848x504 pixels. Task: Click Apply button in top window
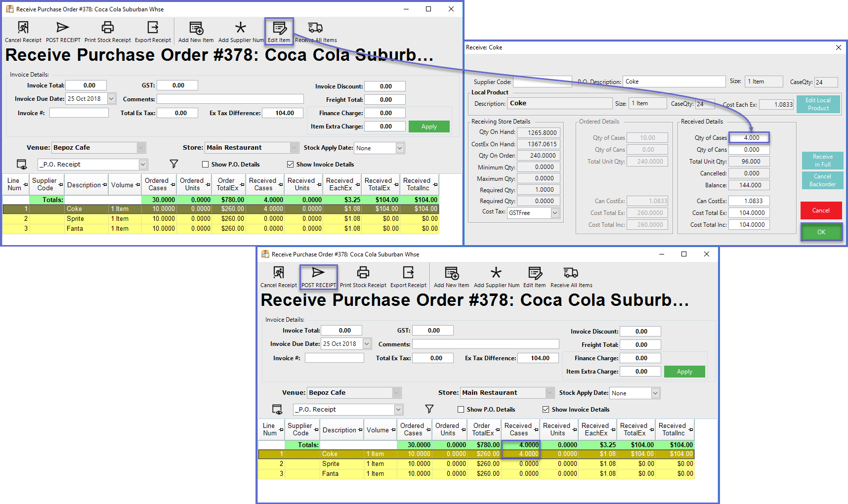[429, 126]
